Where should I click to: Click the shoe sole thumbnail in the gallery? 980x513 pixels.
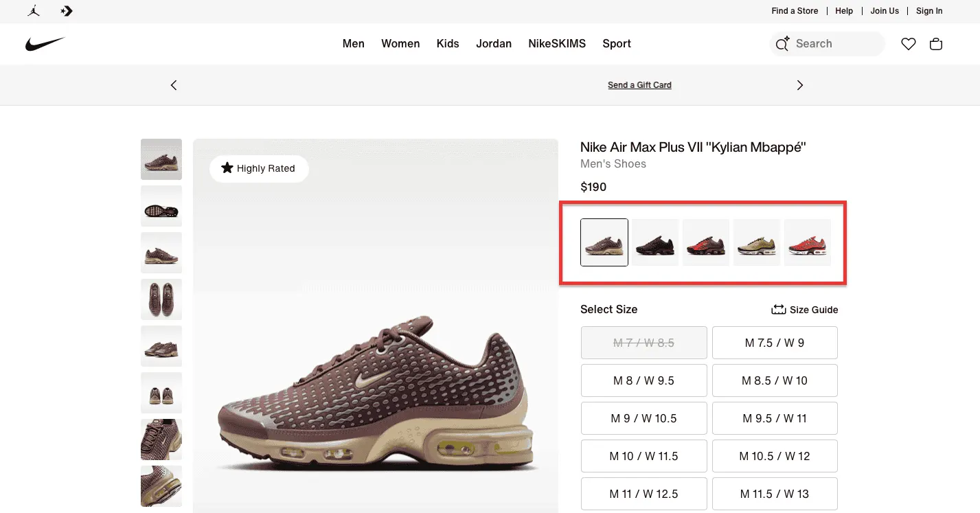[161, 205]
